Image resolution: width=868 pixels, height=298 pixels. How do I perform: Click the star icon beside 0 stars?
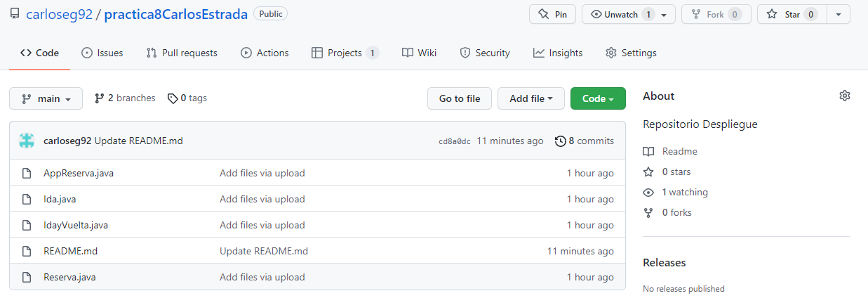click(x=648, y=171)
